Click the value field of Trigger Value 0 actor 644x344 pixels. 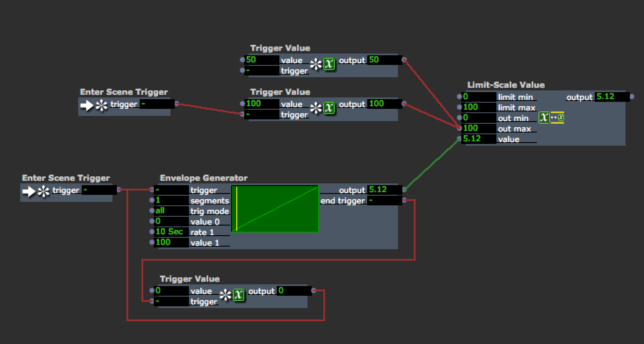click(171, 290)
